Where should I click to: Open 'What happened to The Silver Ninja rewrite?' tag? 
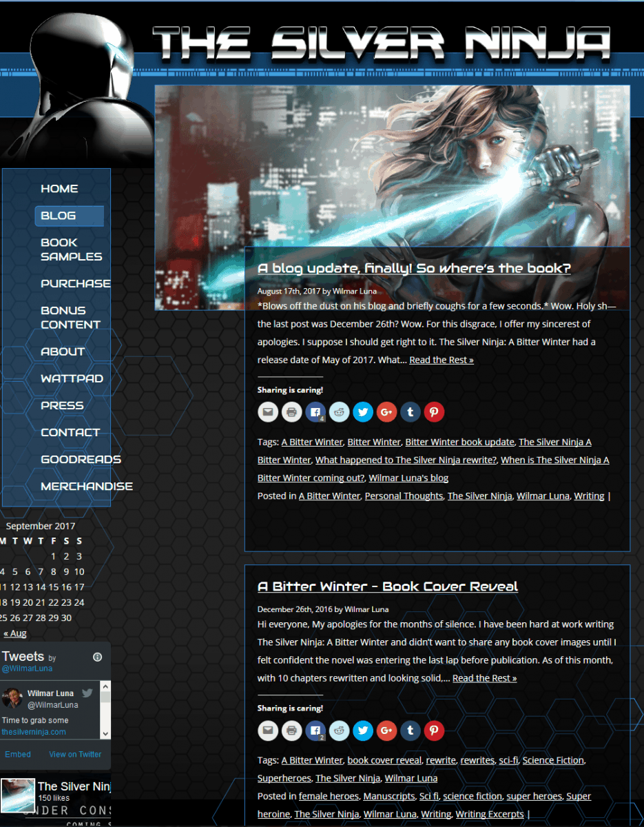coord(406,460)
